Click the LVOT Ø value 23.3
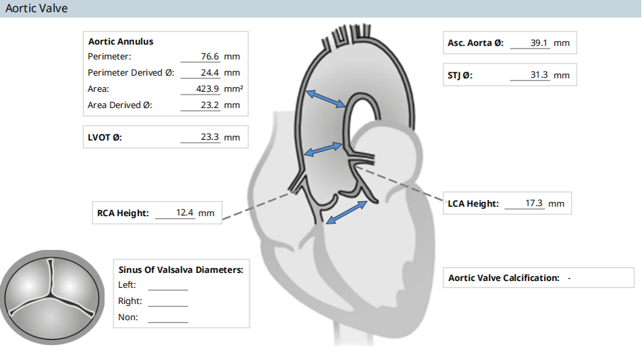 (x=200, y=137)
